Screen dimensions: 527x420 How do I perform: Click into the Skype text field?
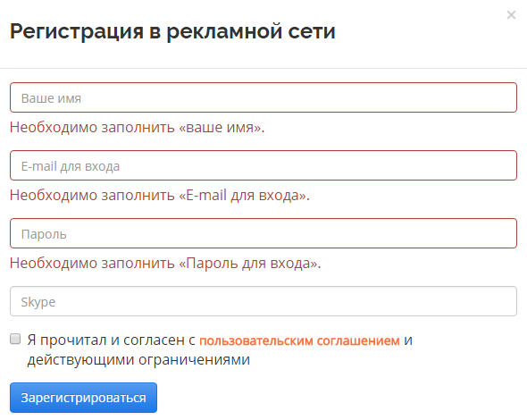pos(263,301)
